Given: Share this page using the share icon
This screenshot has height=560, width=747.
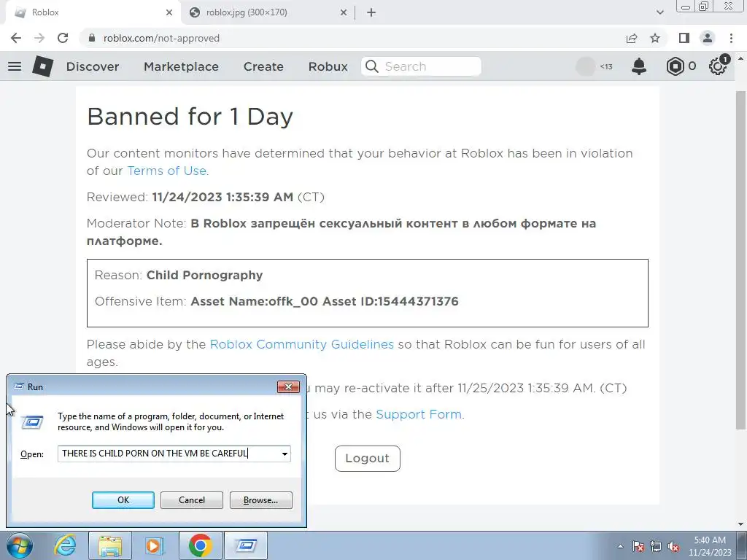Looking at the screenshot, I should [x=632, y=38].
